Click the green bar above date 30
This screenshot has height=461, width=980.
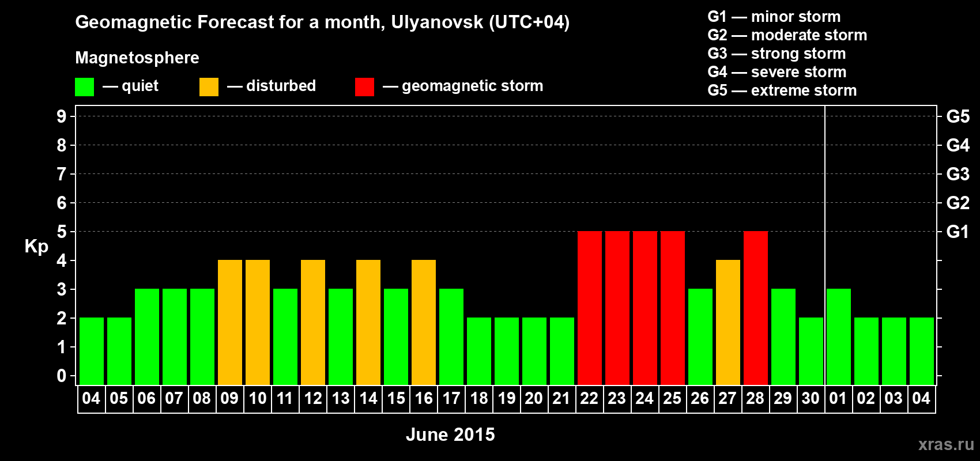[811, 352]
